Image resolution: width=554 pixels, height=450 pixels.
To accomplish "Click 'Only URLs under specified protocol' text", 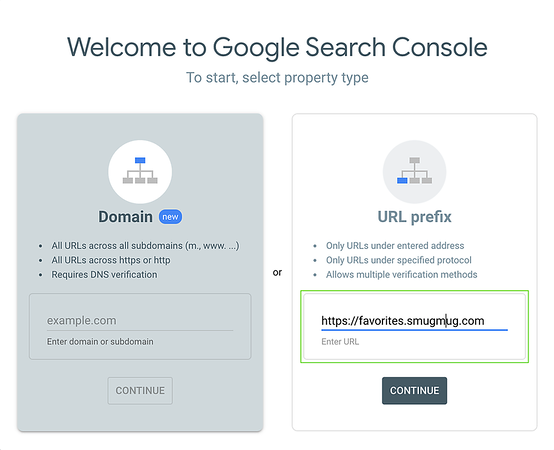I will (x=399, y=260).
